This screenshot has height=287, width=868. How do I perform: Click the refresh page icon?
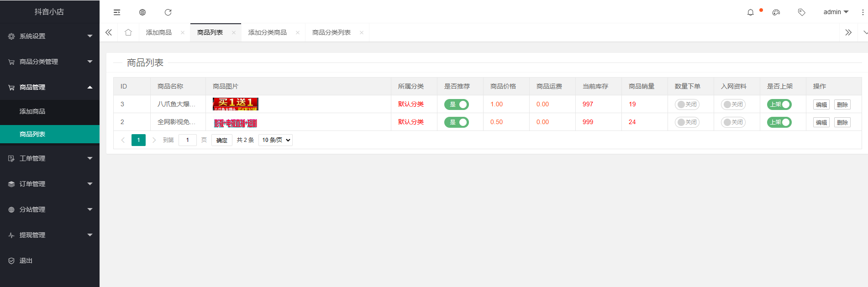(x=168, y=12)
